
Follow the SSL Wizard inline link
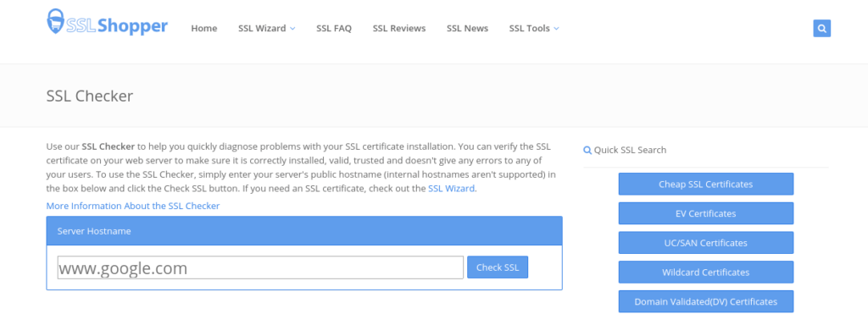pos(451,188)
